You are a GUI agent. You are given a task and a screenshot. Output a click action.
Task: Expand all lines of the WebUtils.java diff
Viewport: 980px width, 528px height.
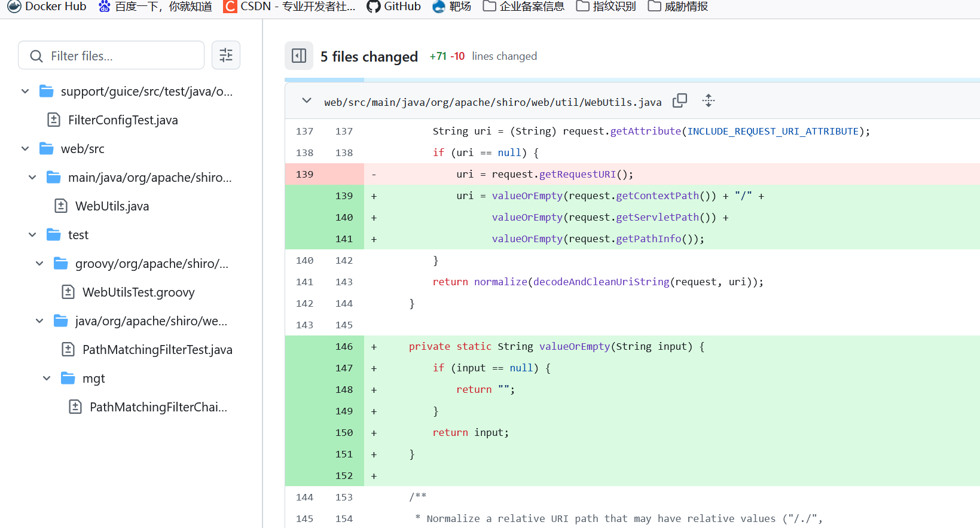pyautogui.click(x=709, y=100)
